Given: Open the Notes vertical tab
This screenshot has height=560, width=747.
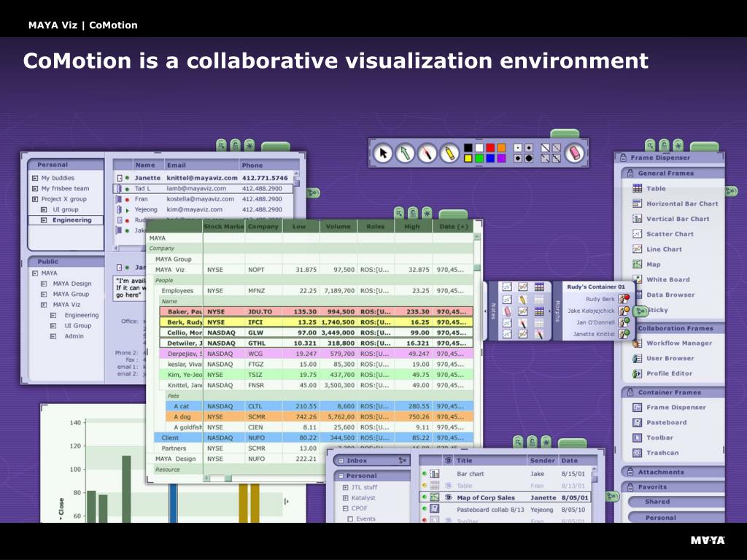Looking at the screenshot, I should click(x=494, y=311).
